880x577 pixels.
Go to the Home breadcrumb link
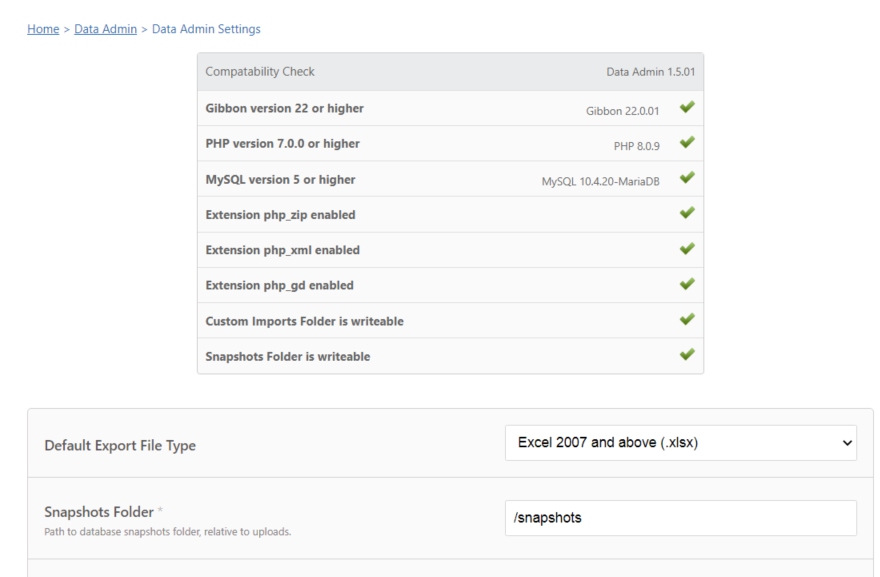pos(43,29)
